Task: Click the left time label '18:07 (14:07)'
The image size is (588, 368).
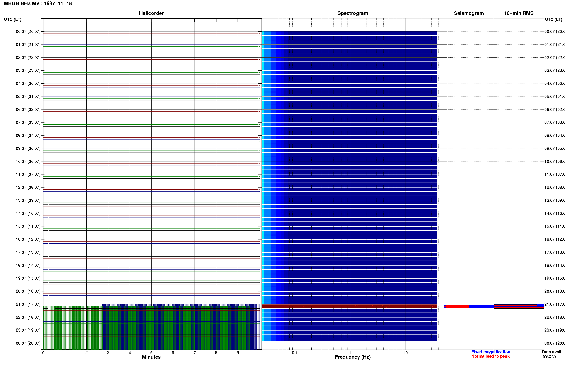Action: pos(28,266)
